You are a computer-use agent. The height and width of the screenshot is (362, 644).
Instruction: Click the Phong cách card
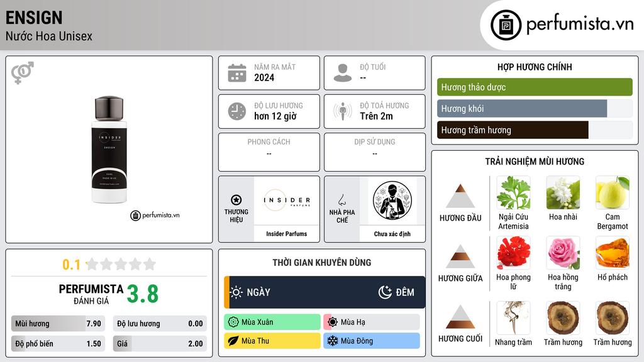coord(269,152)
